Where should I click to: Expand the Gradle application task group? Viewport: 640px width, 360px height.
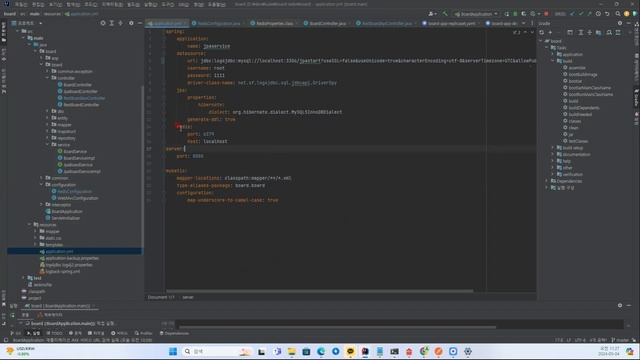coord(553,54)
